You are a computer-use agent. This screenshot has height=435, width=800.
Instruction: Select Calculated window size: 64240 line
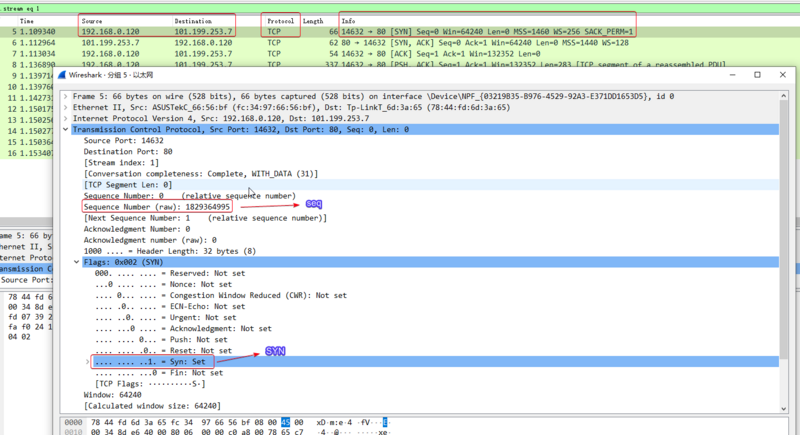click(152, 406)
